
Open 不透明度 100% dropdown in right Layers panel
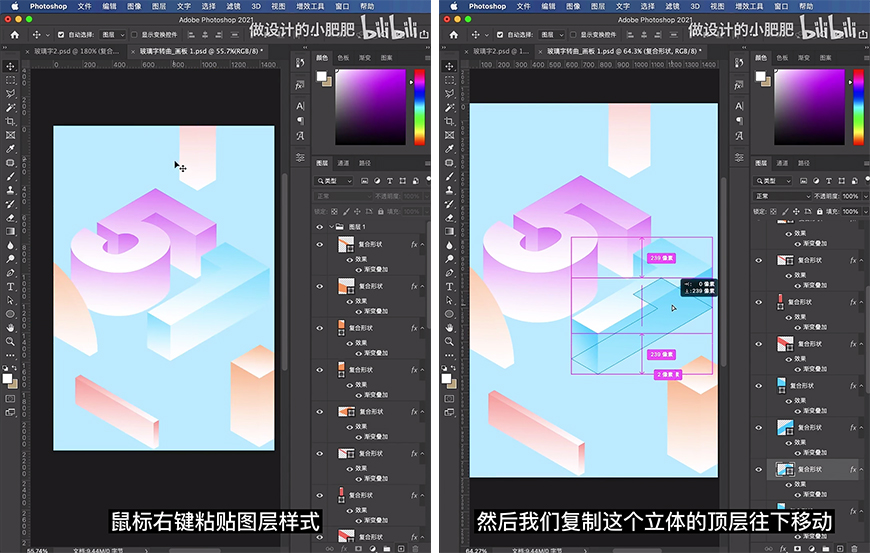pyautogui.click(x=864, y=196)
